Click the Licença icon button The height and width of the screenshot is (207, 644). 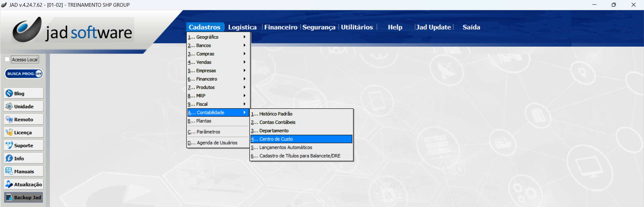tap(9, 133)
